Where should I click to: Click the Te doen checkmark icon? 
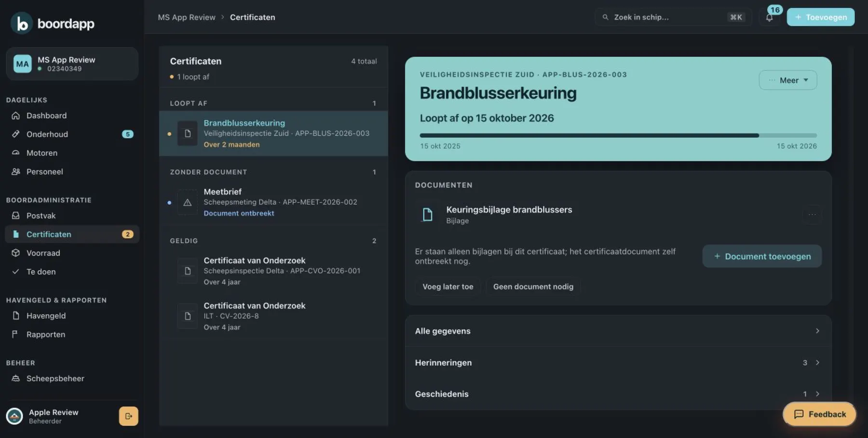coord(16,272)
